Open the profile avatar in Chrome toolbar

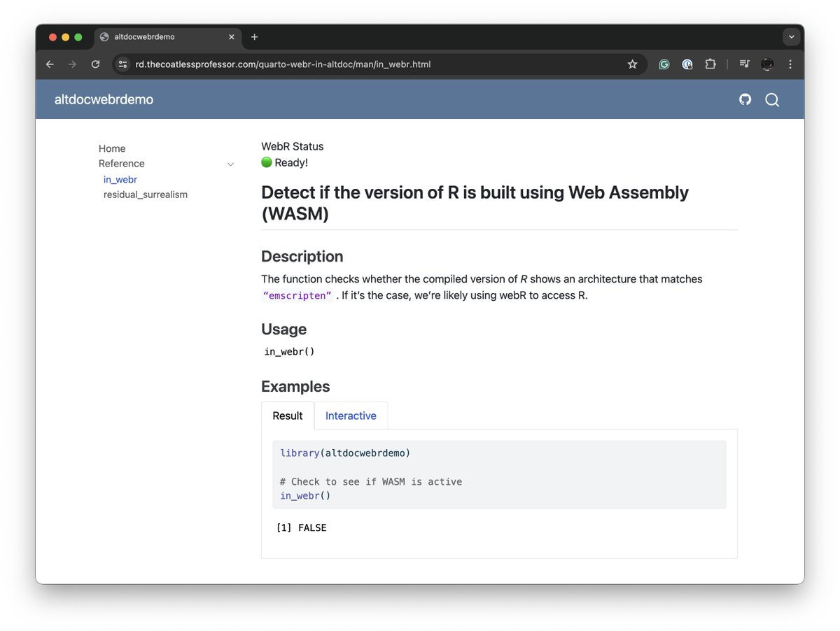pos(768,64)
